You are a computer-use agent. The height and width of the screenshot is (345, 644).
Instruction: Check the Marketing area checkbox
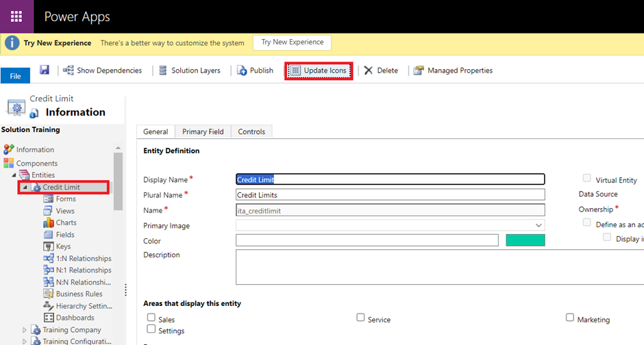coord(570,318)
